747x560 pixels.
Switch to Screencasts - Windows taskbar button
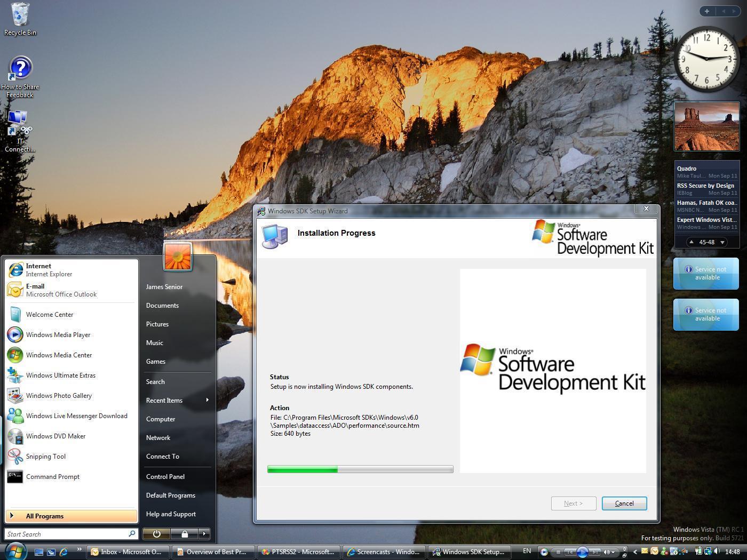[385, 552]
